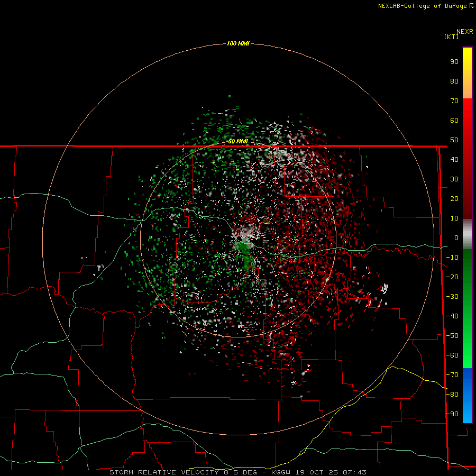Viewport: 476px width, 476px height.
Task: Click the 0.5 DEG elevation text
Action: pyautogui.click(x=241, y=472)
